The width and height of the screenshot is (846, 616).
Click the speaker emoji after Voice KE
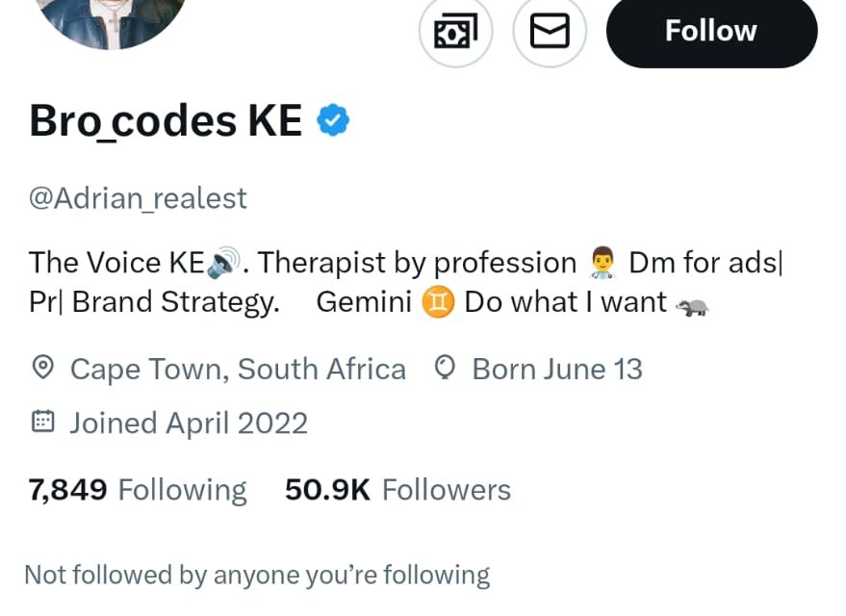[x=223, y=263]
